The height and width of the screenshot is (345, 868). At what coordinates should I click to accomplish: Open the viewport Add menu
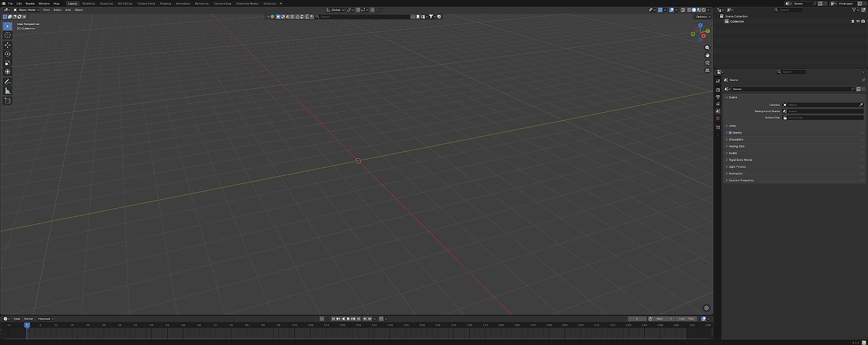point(68,10)
